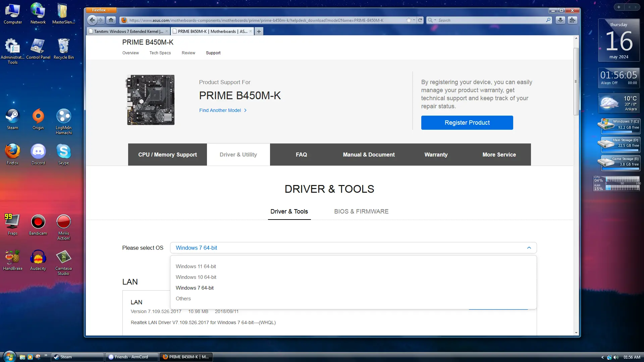Open LogMeIn Hamachi desktop shortcut

63,122
